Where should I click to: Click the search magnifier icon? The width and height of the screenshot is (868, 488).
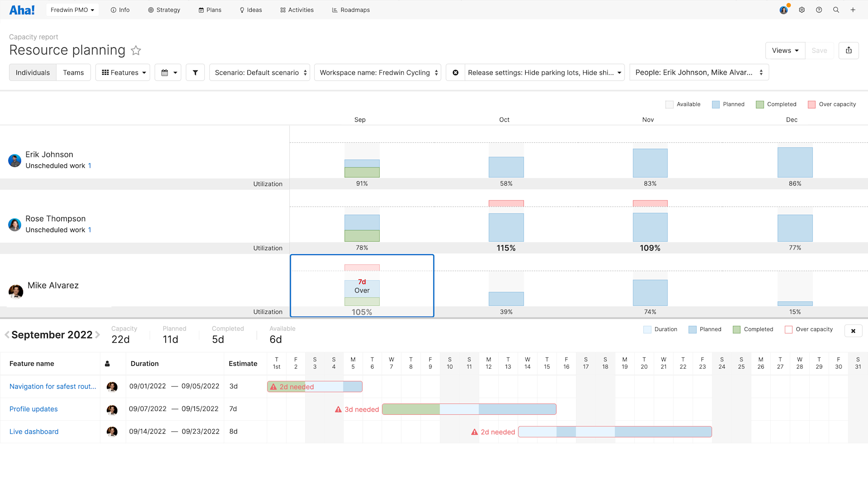[836, 10]
